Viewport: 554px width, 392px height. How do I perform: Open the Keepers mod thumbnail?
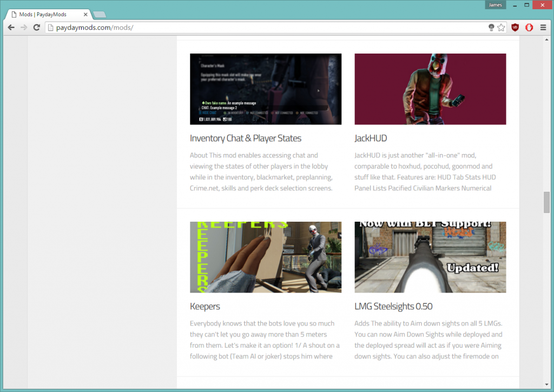[266, 257]
